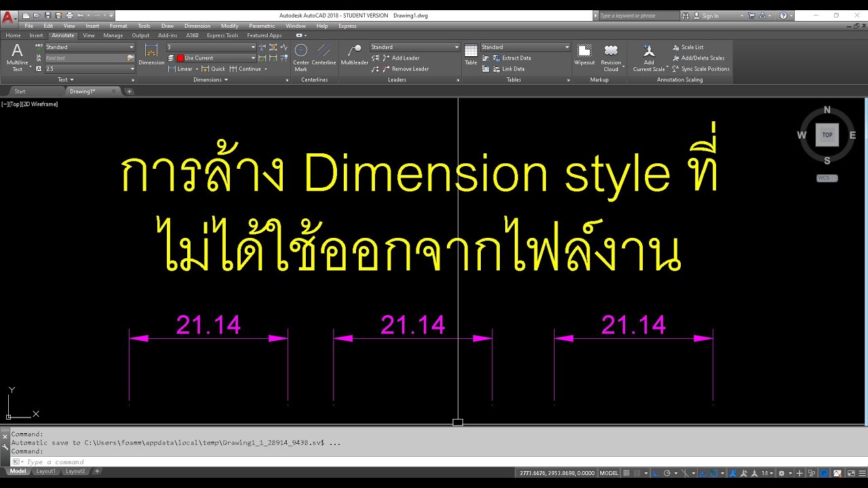Click the Quick dimension tool
868x488 pixels.
tap(214, 68)
